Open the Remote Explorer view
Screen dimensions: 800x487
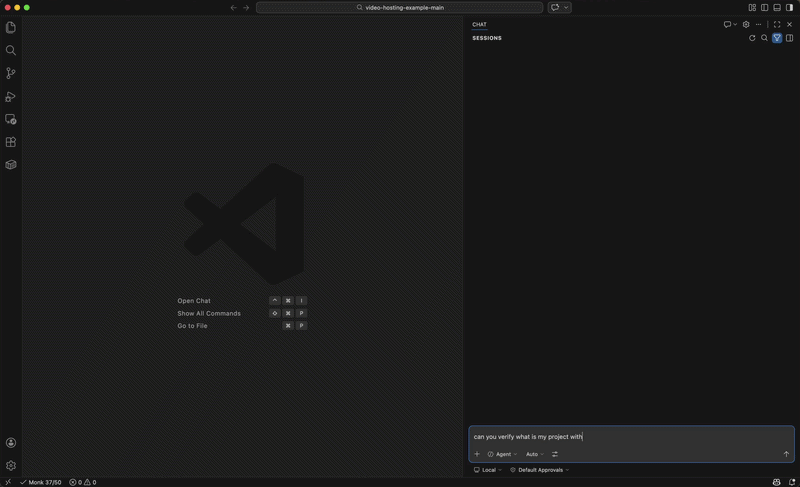(x=11, y=119)
